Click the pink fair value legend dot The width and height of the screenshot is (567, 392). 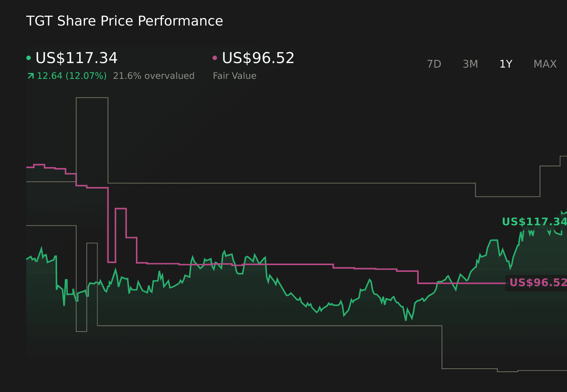(x=215, y=58)
